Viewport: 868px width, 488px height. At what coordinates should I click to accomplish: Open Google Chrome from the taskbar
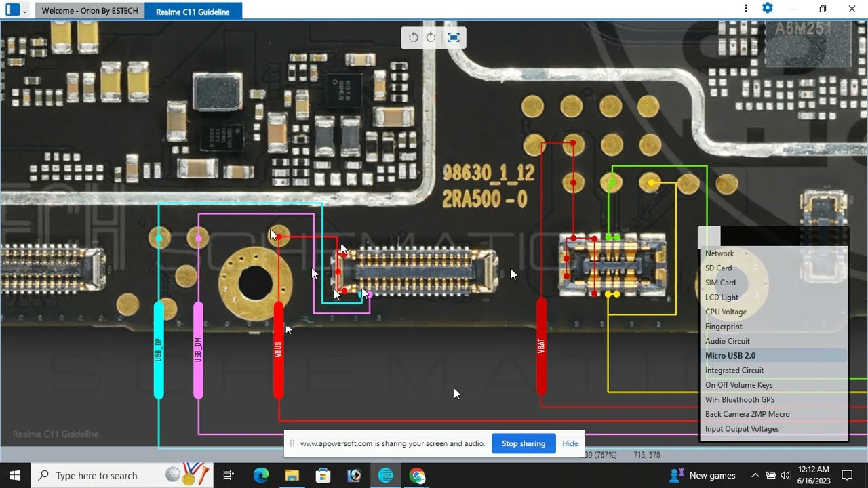tap(416, 475)
